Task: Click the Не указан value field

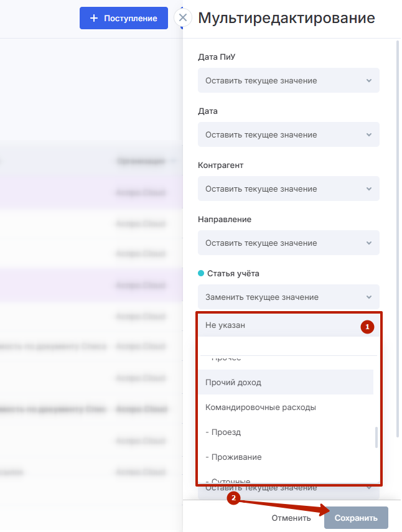Action: point(289,325)
